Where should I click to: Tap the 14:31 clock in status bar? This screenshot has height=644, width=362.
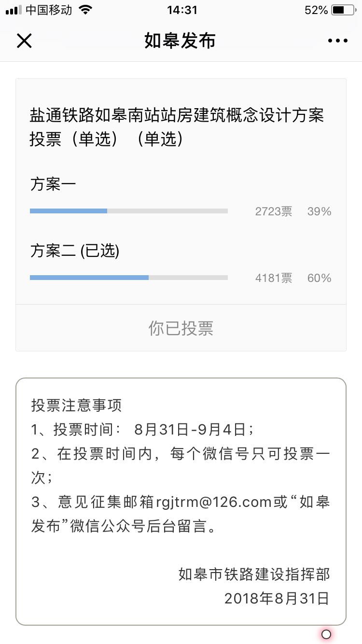coord(182,10)
